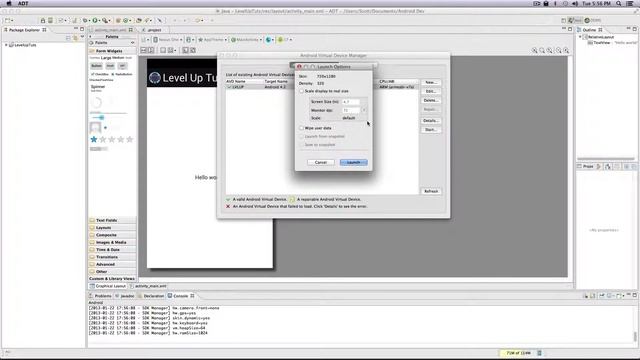Expand the LevelUpTuts project tree node

[x=6, y=45]
